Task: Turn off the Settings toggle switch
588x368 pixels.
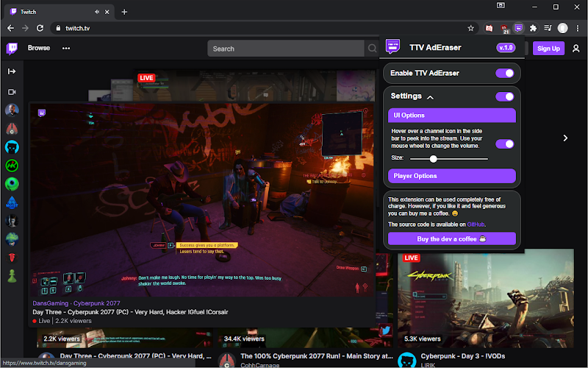Action: coord(504,96)
